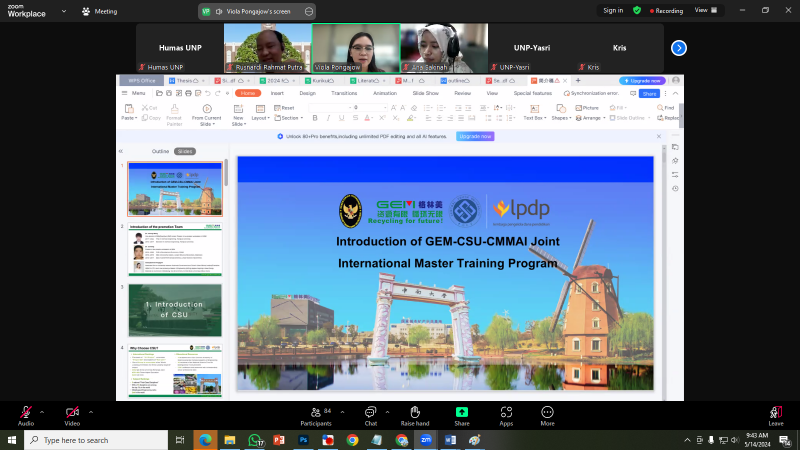
Task: Click the Paste icon
Action: pos(129,109)
